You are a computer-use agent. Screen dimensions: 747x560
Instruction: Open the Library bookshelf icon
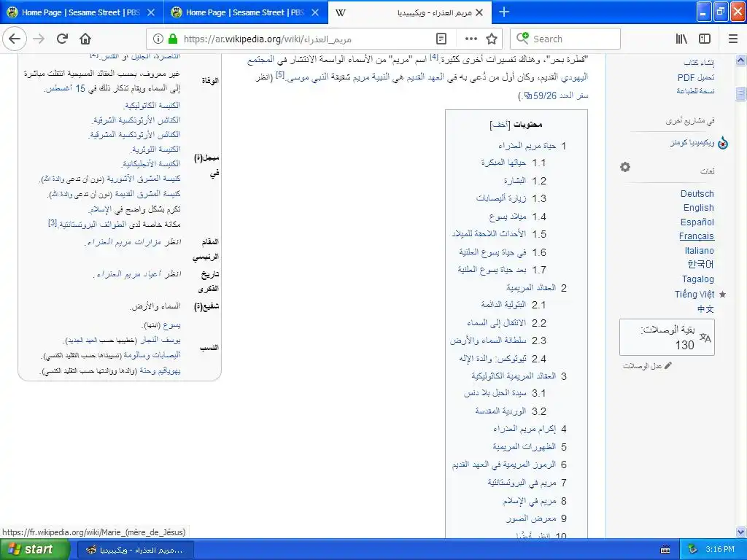[x=681, y=39]
